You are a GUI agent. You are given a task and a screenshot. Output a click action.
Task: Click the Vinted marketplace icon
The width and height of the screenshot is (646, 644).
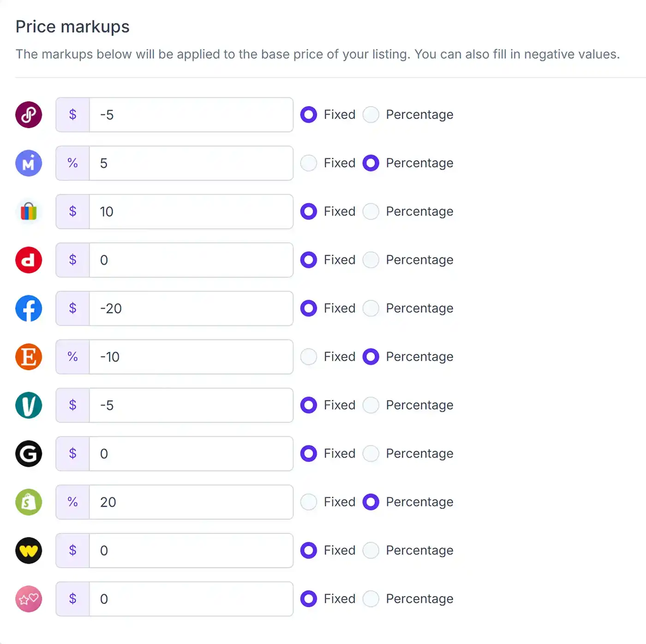pos(28,405)
